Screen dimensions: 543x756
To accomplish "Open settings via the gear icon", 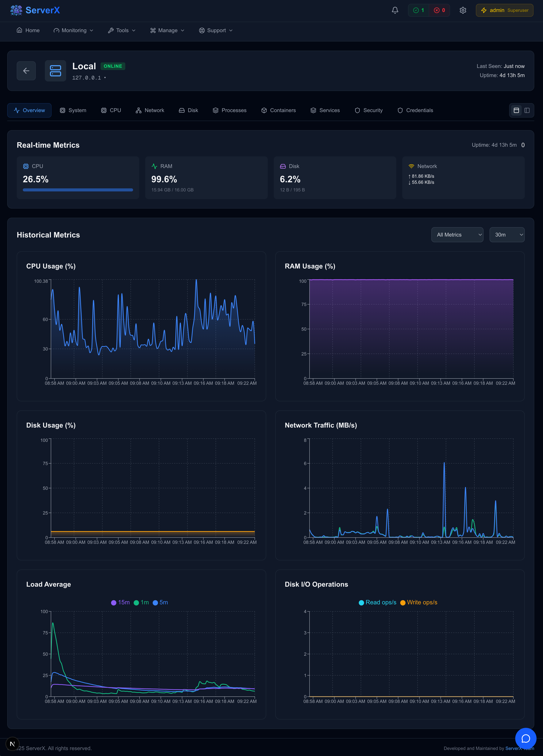I will [x=463, y=10].
